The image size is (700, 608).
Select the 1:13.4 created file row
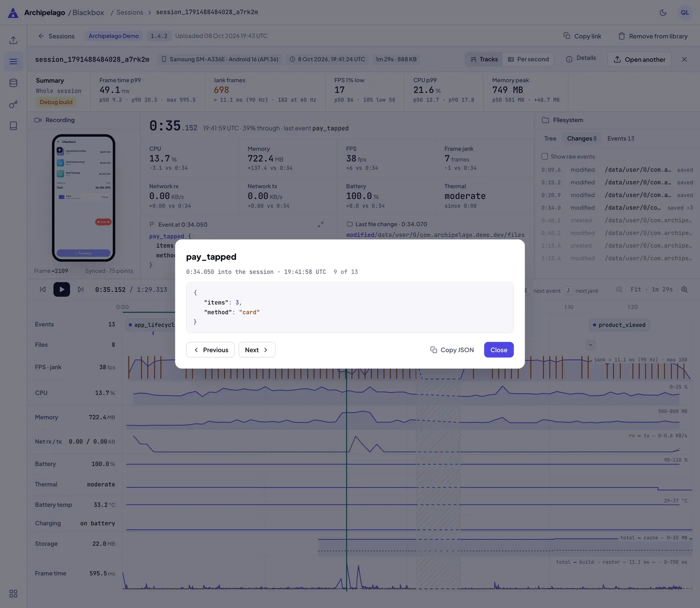[x=617, y=246]
